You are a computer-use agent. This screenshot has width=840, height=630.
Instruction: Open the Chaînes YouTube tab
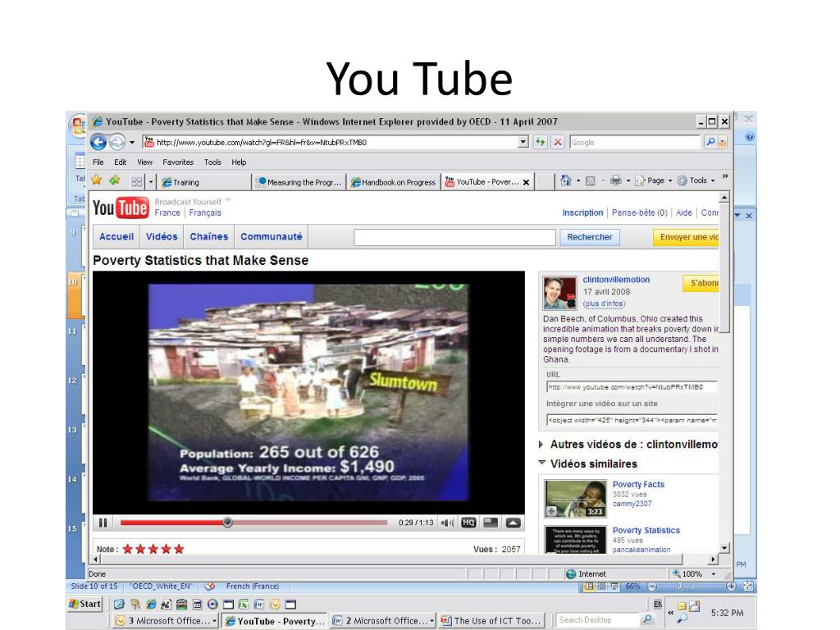coord(209,237)
